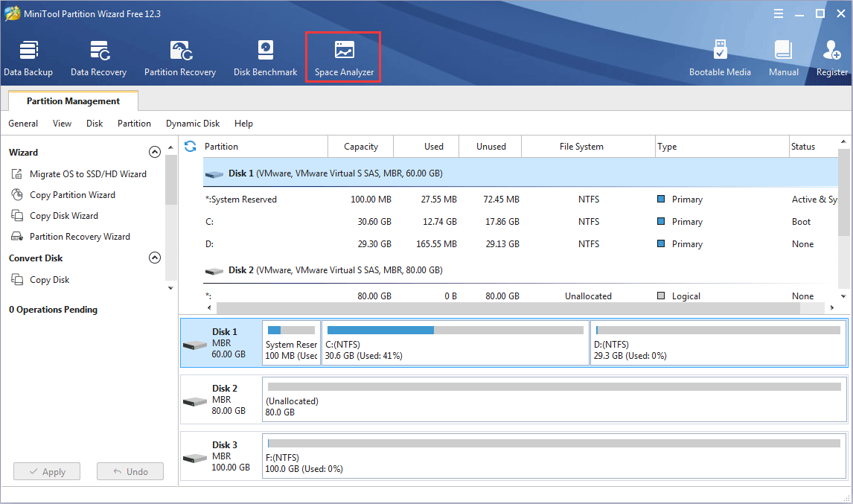
Task: Sort by the Used column header
Action: click(426, 147)
